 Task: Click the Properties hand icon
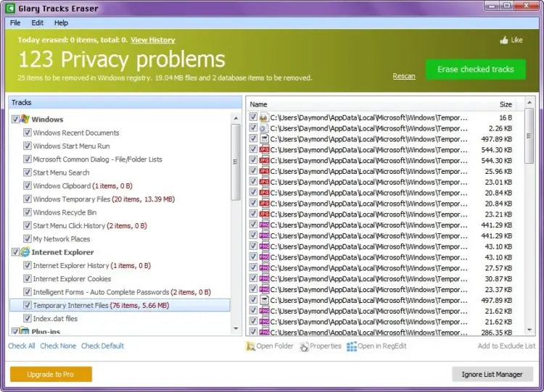(x=304, y=346)
